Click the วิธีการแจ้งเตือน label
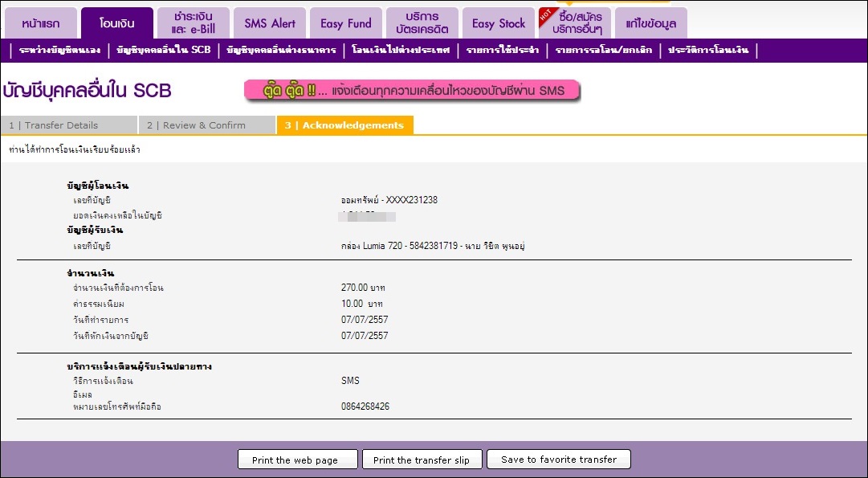 (103, 381)
